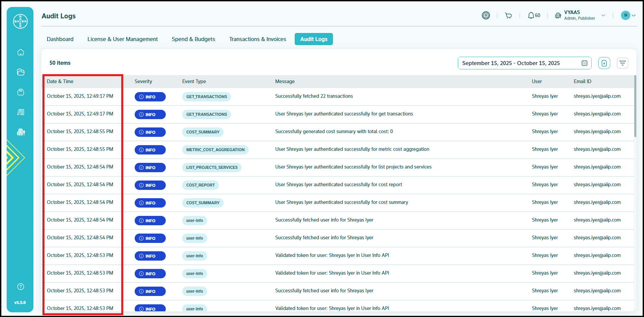Open the filter options icon
644x317 pixels.
(622, 63)
